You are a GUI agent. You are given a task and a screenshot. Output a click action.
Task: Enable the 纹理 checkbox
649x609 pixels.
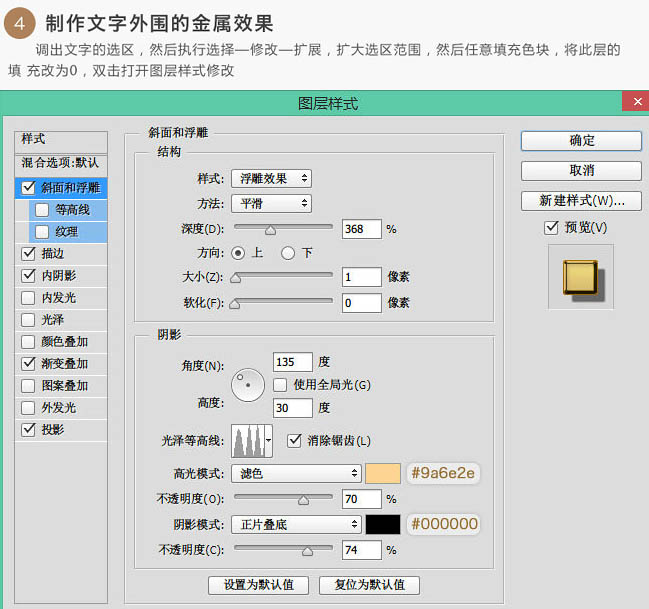pyautogui.click(x=42, y=231)
